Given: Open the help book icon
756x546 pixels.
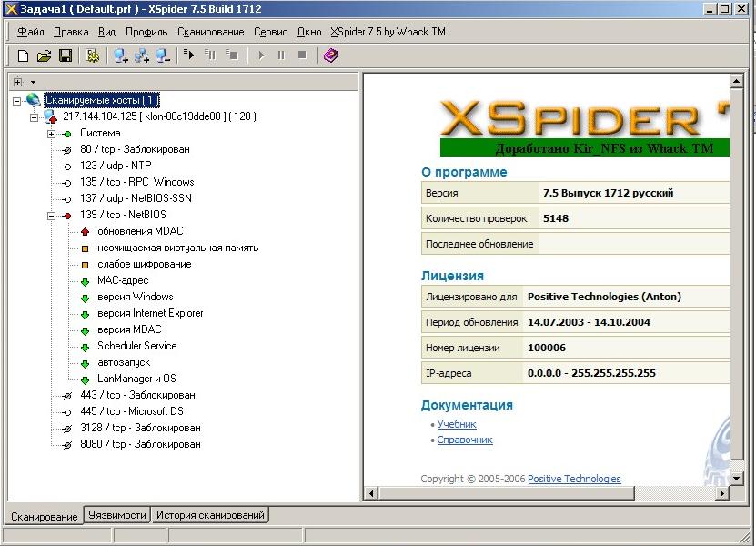Looking at the screenshot, I should tap(331, 56).
